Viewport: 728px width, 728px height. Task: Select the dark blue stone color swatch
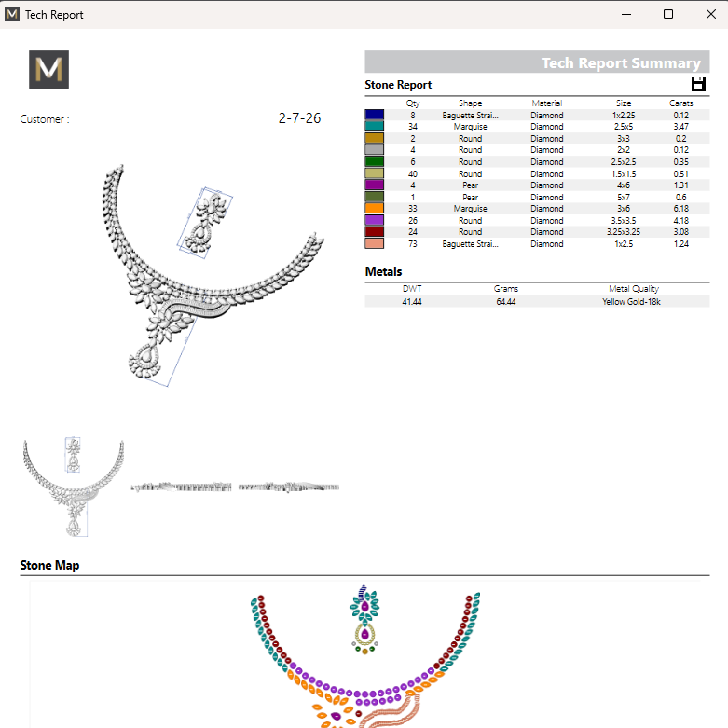(374, 115)
